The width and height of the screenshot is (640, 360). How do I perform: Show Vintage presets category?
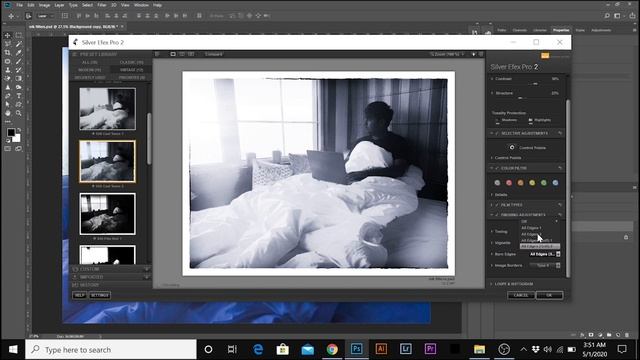(131, 70)
